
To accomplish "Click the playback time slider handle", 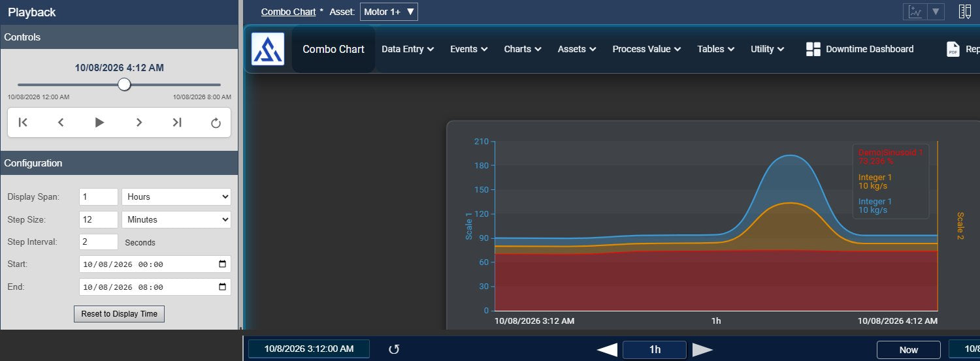I will (x=124, y=84).
